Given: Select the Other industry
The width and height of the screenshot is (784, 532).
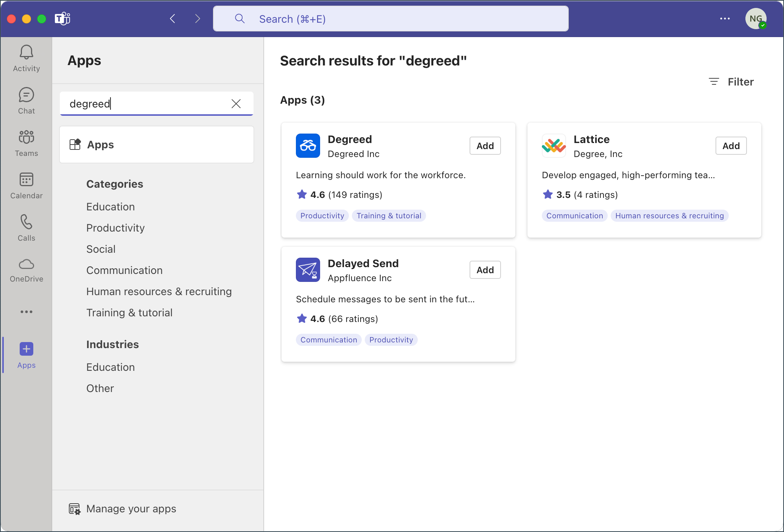Looking at the screenshot, I should [100, 388].
